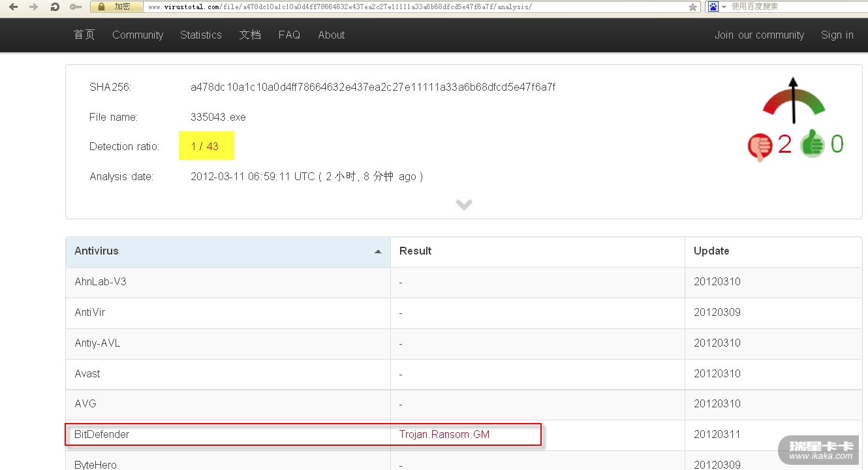The width and height of the screenshot is (868, 470).
Task: Click the file name 335043.exe
Action: coord(218,117)
